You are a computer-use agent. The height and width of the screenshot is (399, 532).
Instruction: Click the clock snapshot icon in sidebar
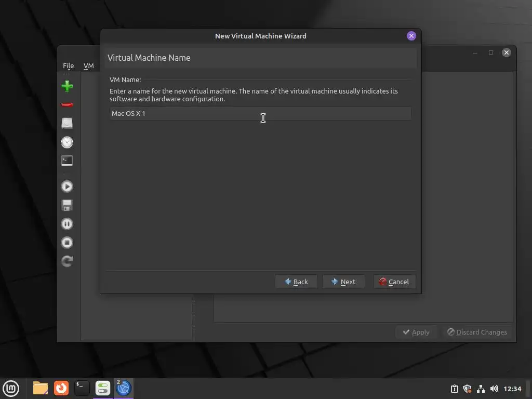point(67,142)
